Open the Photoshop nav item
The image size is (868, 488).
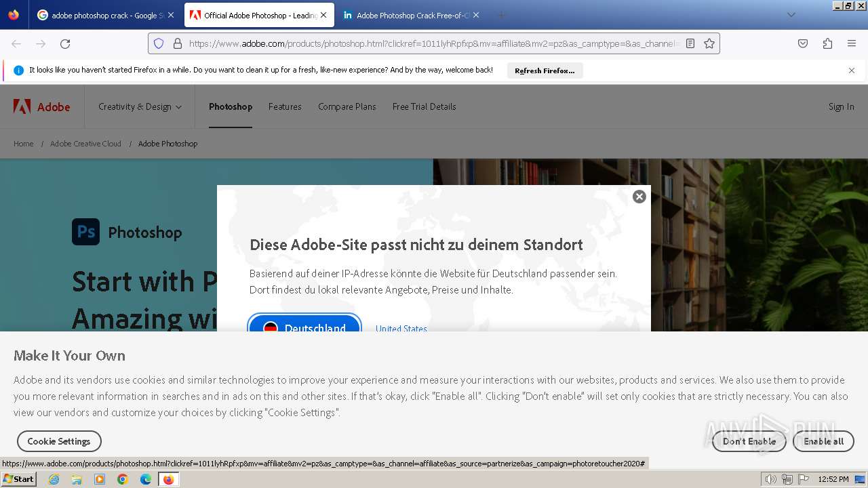(x=231, y=106)
